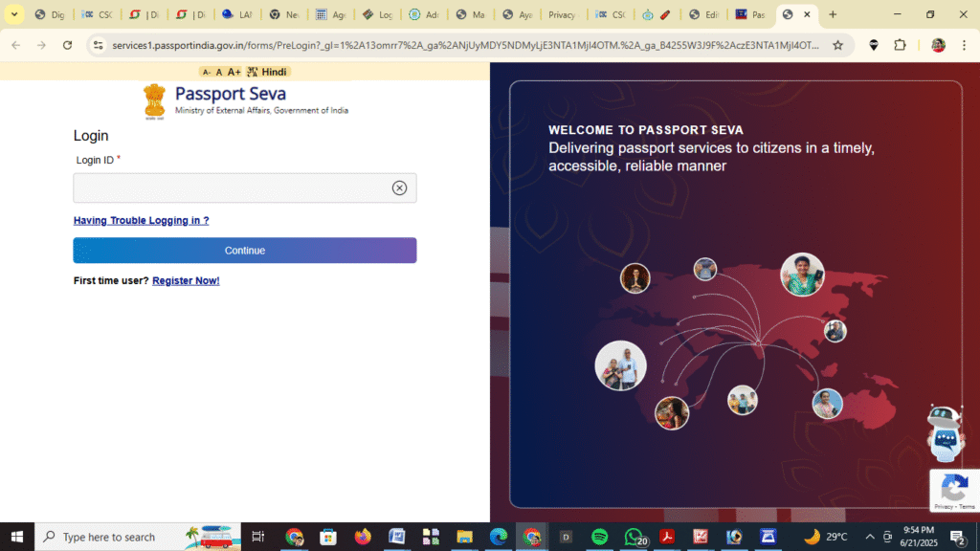Open Microsoft Word from taskbar
This screenshot has height=551, width=980.
396,537
